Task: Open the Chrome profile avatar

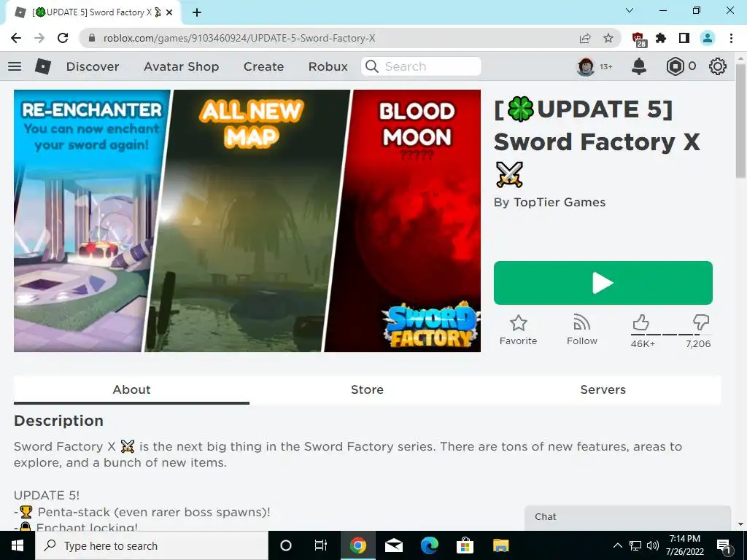Action: click(x=708, y=38)
